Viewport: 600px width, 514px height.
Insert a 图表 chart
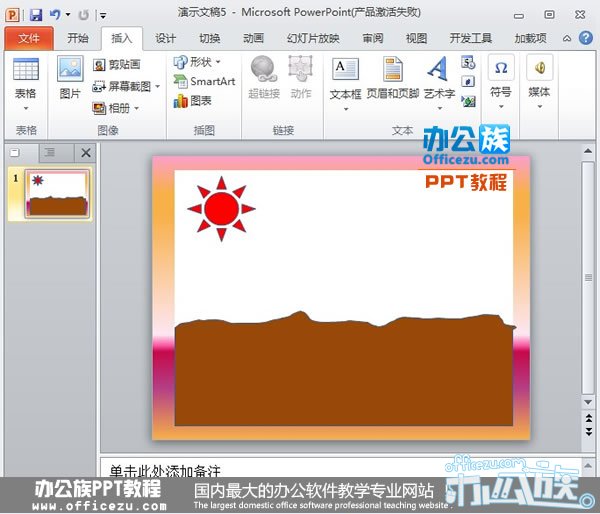coord(193,101)
